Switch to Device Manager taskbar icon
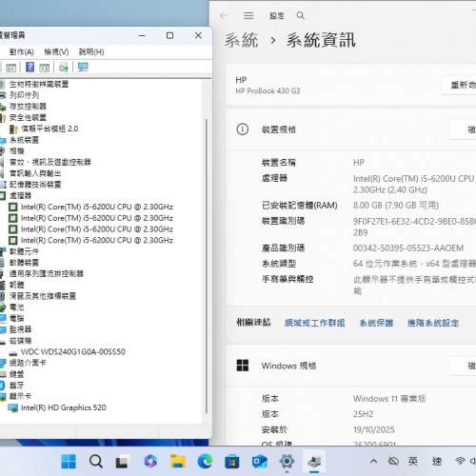 pos(314,462)
